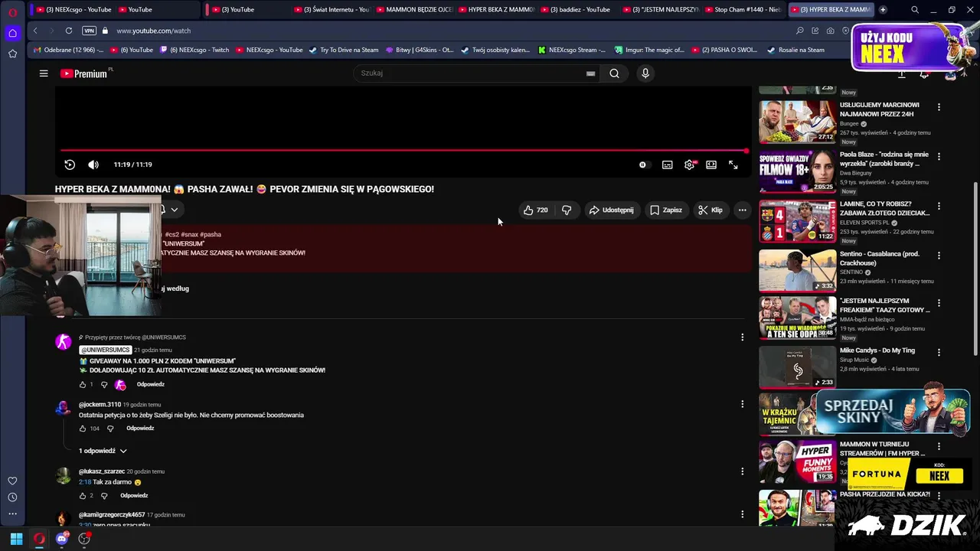The image size is (980, 551).
Task: Open the @UNIWERSUMCS channel badge
Action: [x=106, y=350]
